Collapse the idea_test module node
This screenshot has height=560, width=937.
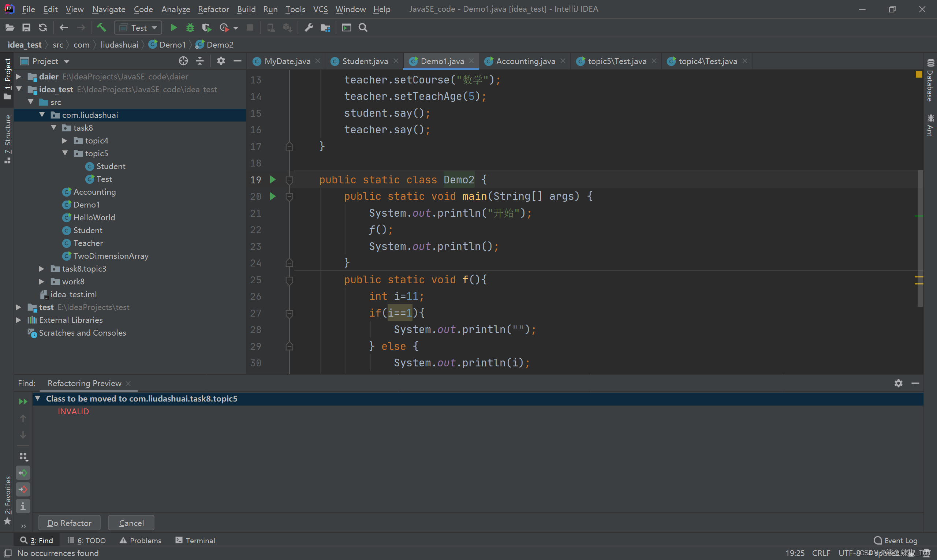click(19, 89)
